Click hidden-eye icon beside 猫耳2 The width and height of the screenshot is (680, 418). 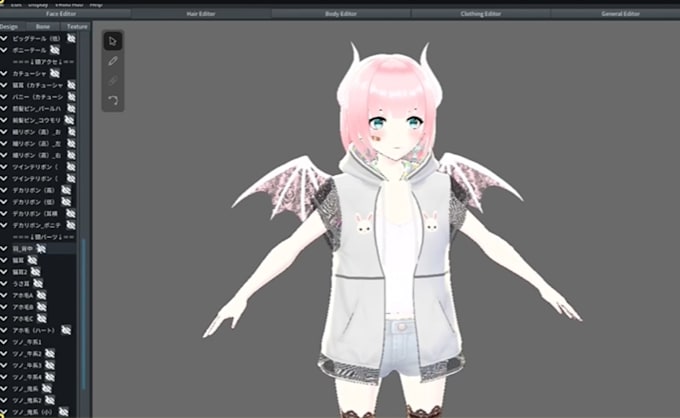coord(36,272)
